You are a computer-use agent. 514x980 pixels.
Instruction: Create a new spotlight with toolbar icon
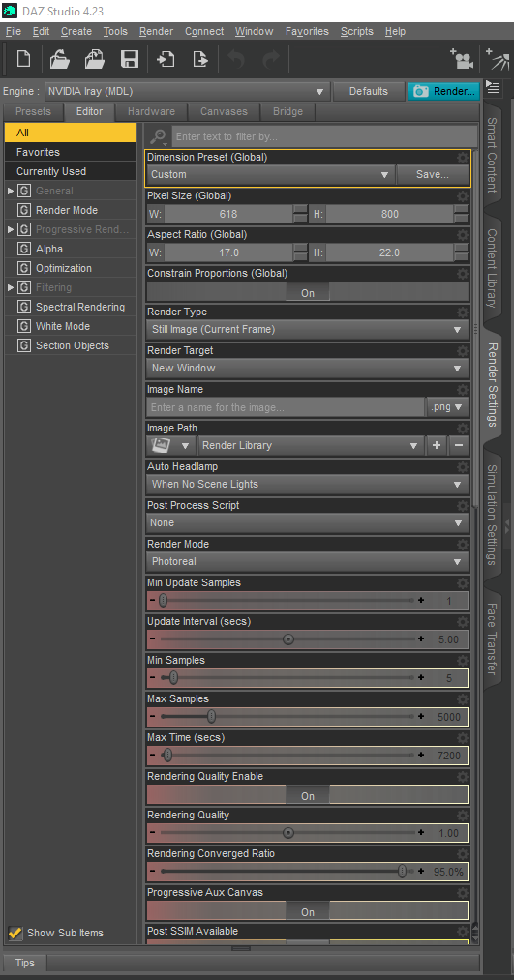(x=498, y=59)
